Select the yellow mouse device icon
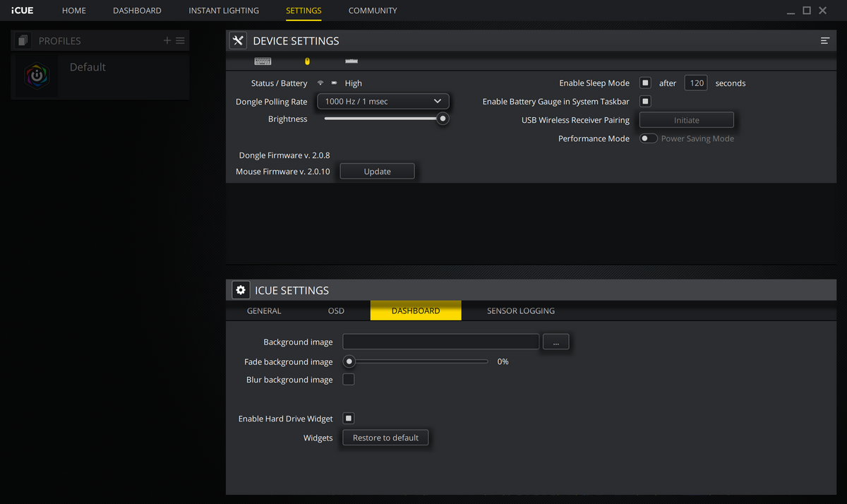This screenshot has width=847, height=504. [x=307, y=61]
